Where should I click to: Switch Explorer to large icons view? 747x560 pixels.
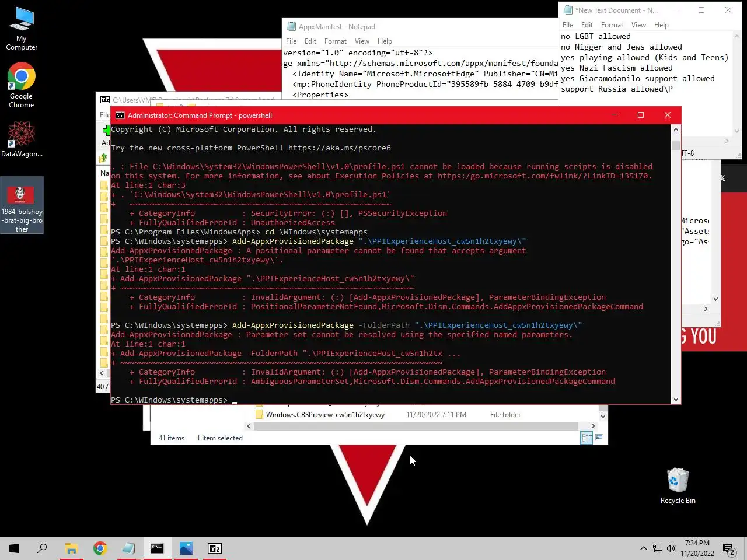click(599, 437)
